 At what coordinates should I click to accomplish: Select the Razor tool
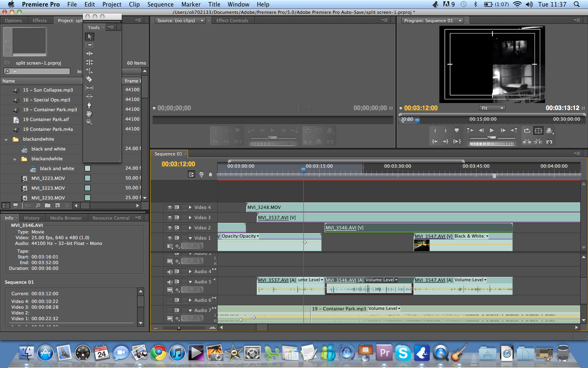pos(89,79)
